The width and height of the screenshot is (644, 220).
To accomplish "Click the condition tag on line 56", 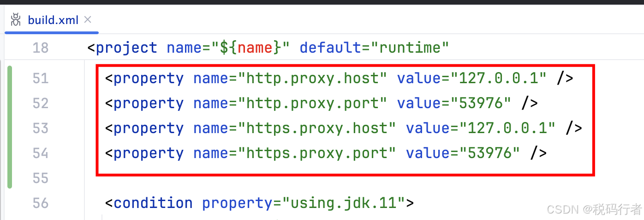I will point(153,203).
